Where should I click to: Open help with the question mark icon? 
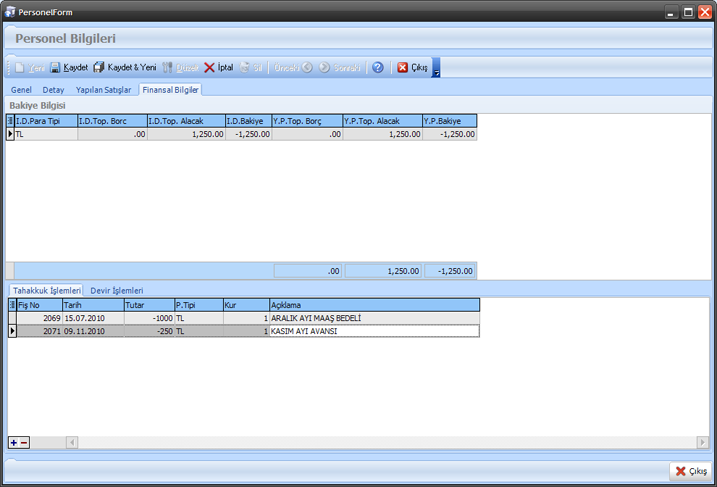(377, 68)
